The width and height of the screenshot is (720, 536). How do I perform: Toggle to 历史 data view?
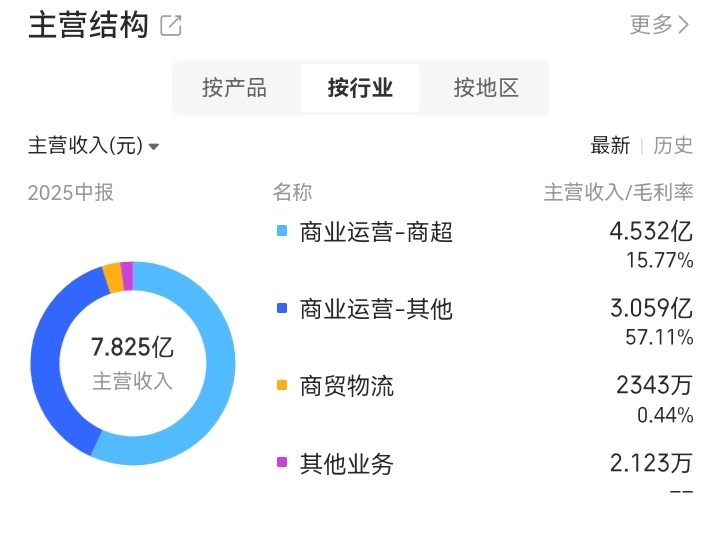point(673,146)
